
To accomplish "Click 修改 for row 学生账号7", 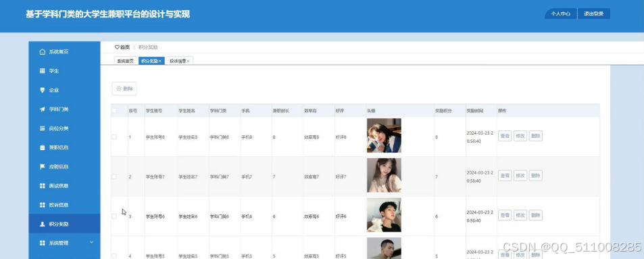I will [520, 176].
